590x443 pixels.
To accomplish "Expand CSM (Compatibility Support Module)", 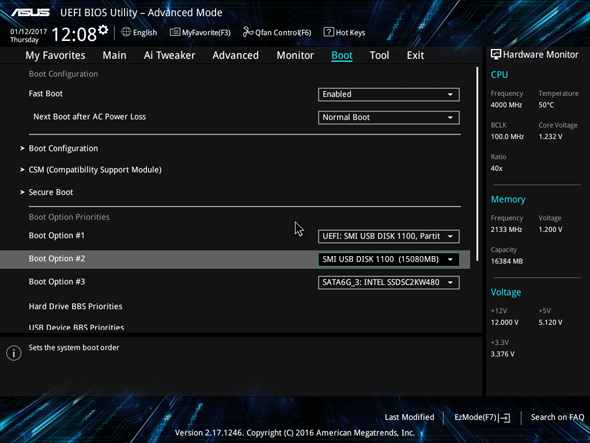I will (x=95, y=170).
